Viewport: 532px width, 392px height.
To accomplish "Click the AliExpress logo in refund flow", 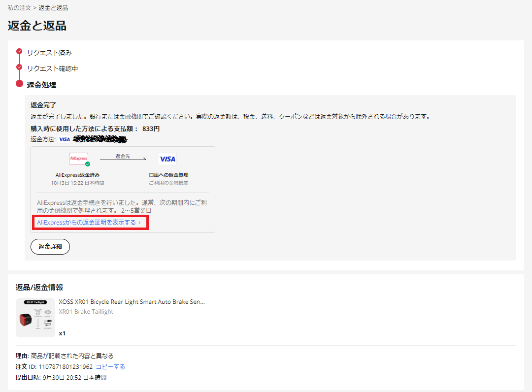I will 78,159.
